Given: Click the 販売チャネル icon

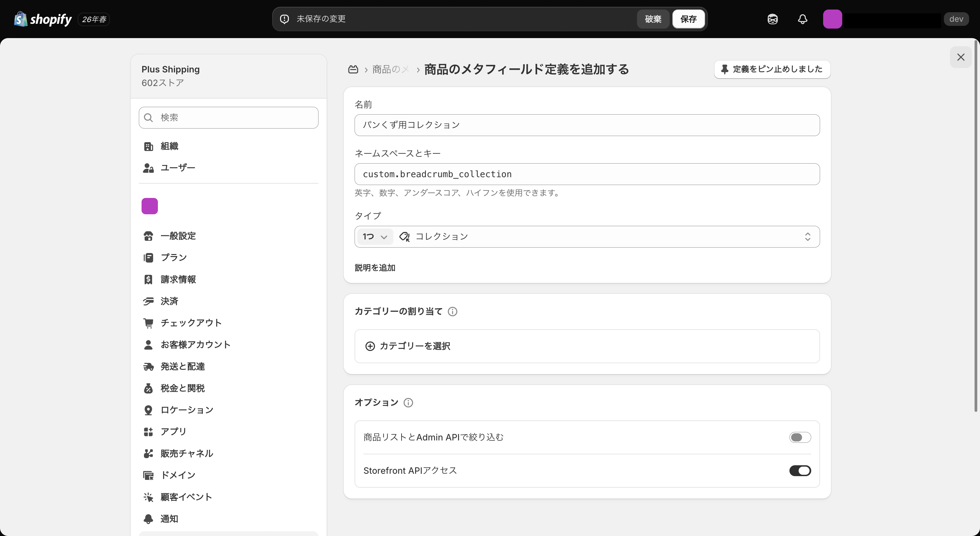Looking at the screenshot, I should tap(148, 453).
